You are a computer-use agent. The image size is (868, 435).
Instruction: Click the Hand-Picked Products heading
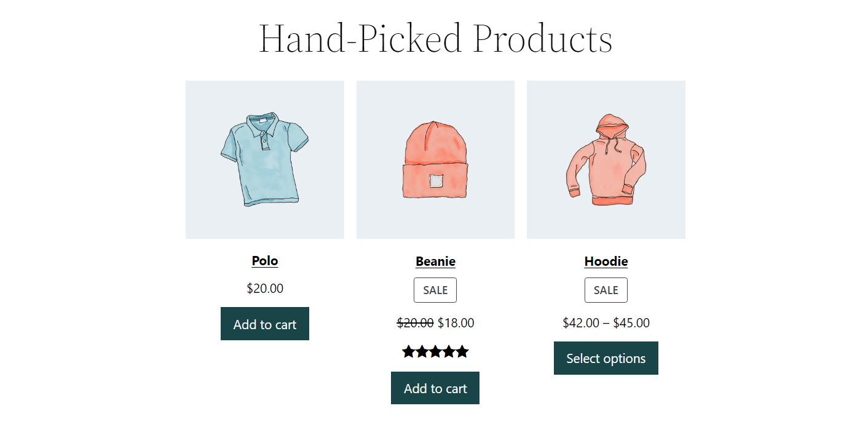point(435,37)
